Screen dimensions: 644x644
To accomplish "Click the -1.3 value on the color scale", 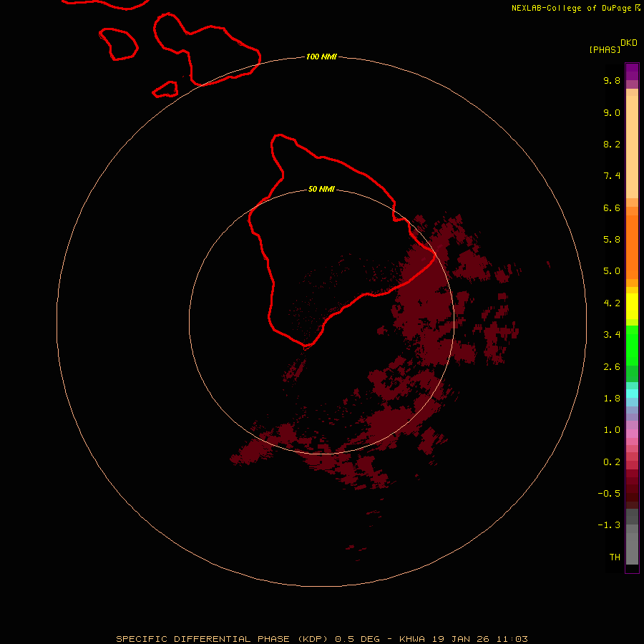I will (609, 525).
